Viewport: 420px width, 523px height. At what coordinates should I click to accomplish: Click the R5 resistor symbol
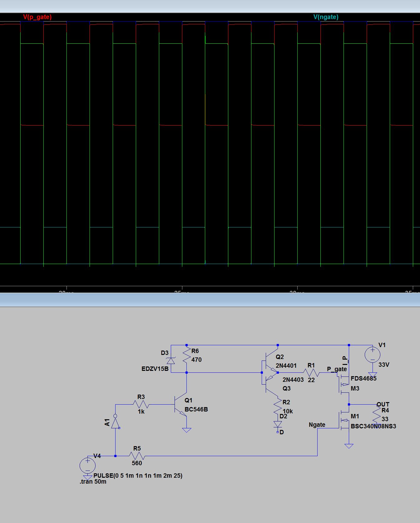pos(137,456)
